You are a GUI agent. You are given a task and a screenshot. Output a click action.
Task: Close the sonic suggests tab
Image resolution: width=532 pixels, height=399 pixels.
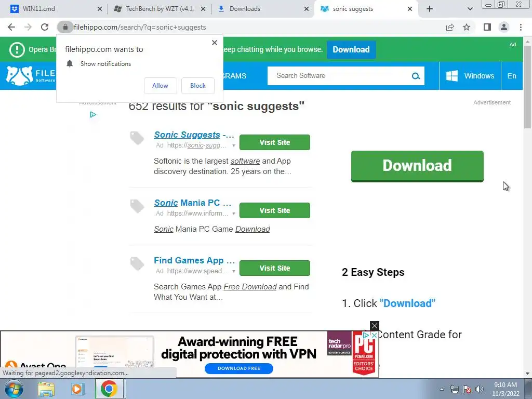point(410,9)
